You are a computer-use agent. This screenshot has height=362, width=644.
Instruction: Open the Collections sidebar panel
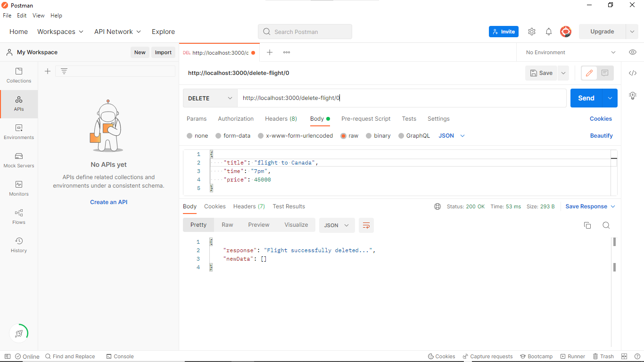(19, 76)
